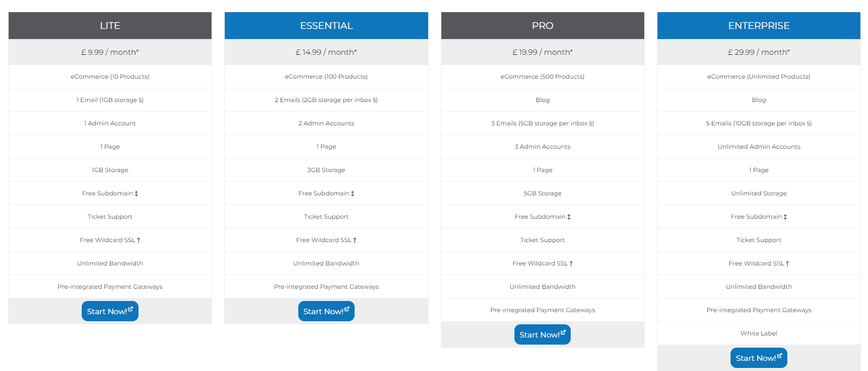Select the ENTERPRISE plan header

tap(758, 25)
